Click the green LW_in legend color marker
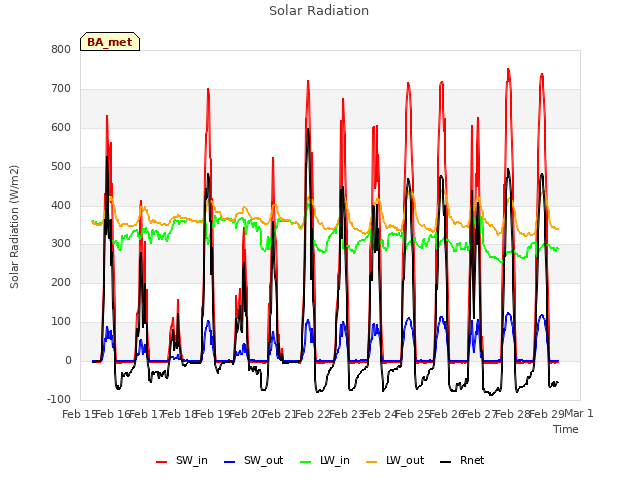The height and width of the screenshot is (480, 640). (x=306, y=462)
